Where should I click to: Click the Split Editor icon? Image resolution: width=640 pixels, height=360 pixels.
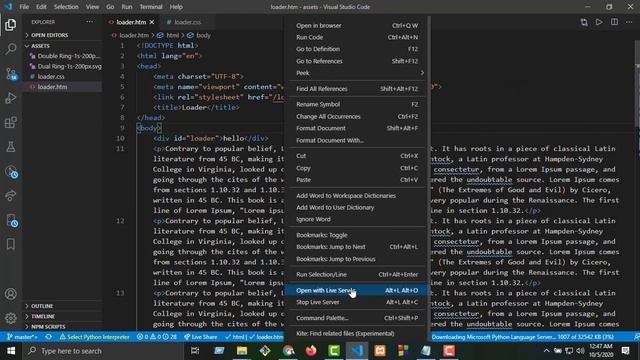coord(614,22)
